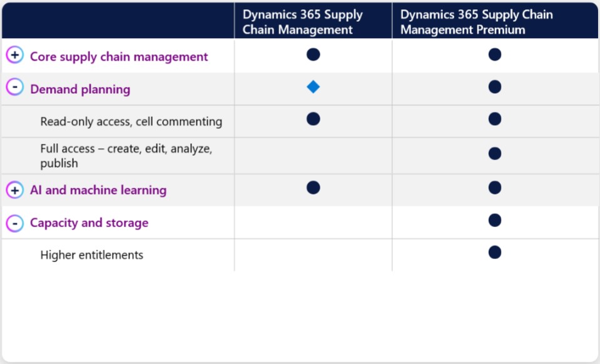Click the Higher entitlements row label

(91, 255)
